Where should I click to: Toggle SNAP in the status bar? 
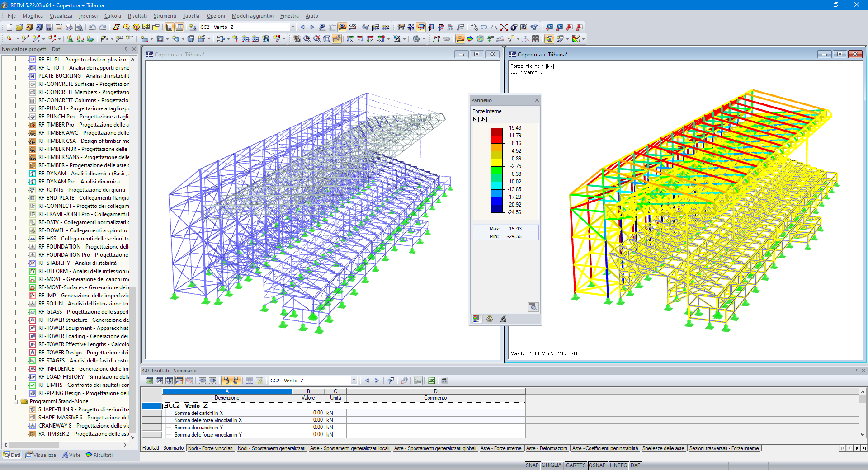pos(532,465)
